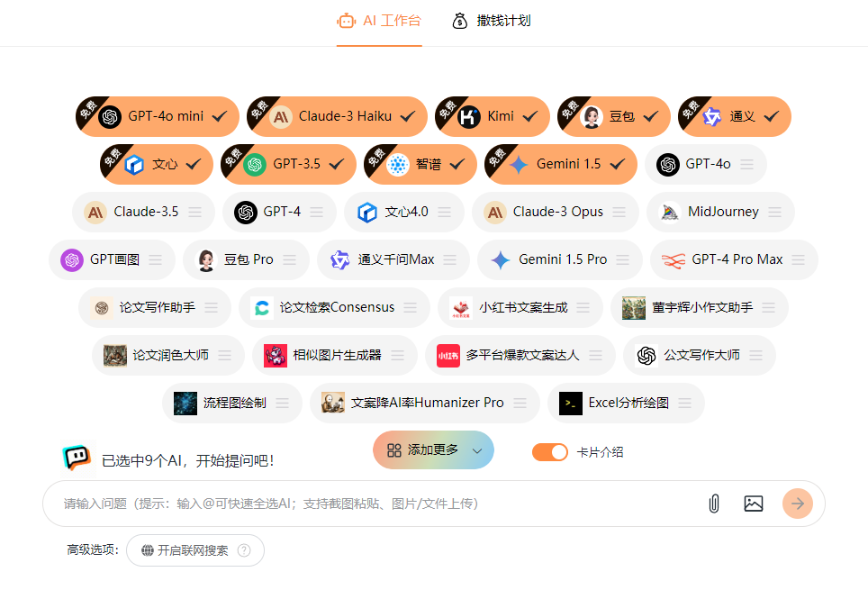This screenshot has height=590, width=868.
Task: Turn off the 卡片介绍 switch
Action: coord(549,452)
